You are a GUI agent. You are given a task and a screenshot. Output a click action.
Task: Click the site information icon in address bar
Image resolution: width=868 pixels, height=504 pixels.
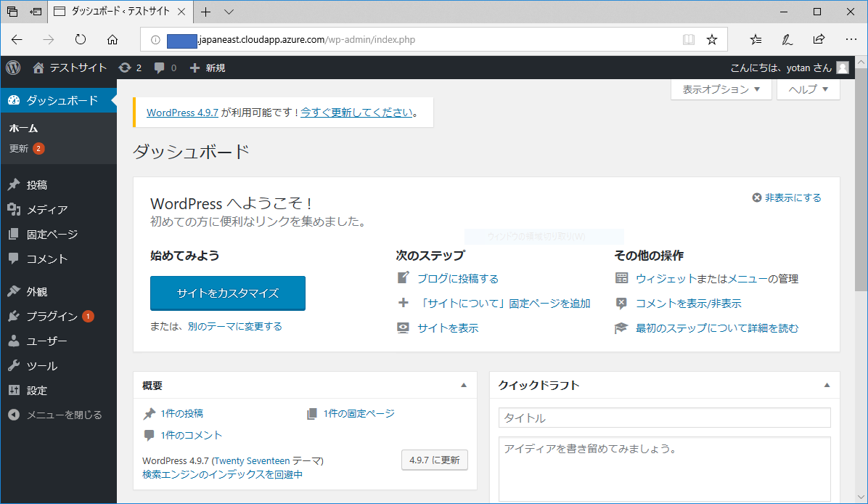click(x=155, y=40)
